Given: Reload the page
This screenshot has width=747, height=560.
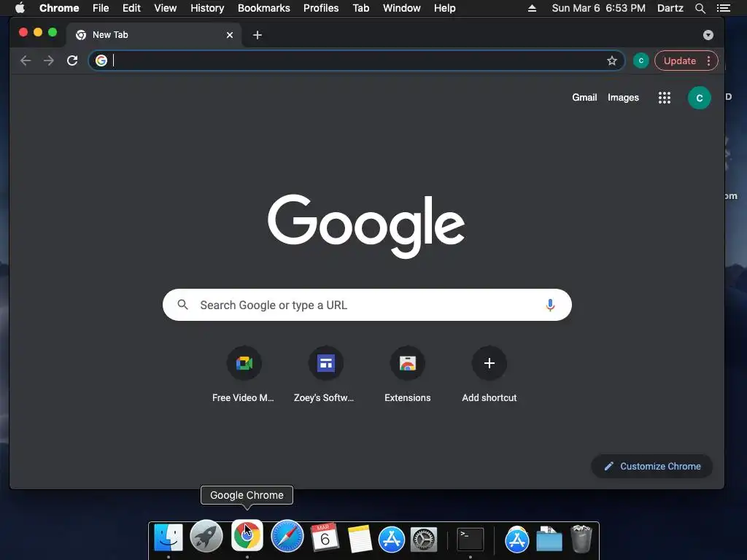Looking at the screenshot, I should (x=72, y=61).
